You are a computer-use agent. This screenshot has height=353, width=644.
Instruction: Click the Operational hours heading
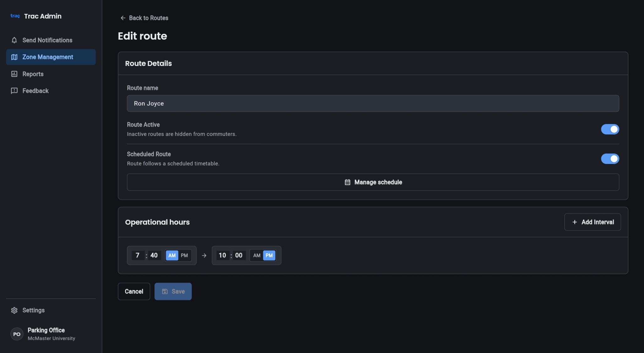[157, 222]
